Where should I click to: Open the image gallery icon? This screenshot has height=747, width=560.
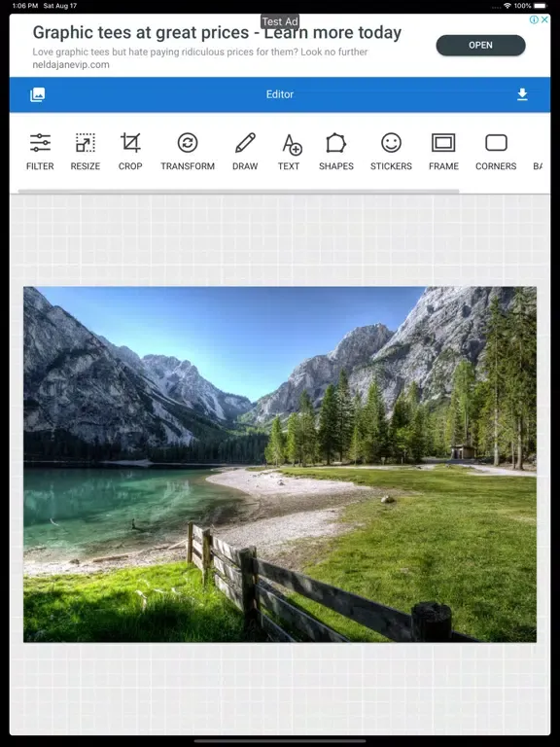(x=38, y=94)
